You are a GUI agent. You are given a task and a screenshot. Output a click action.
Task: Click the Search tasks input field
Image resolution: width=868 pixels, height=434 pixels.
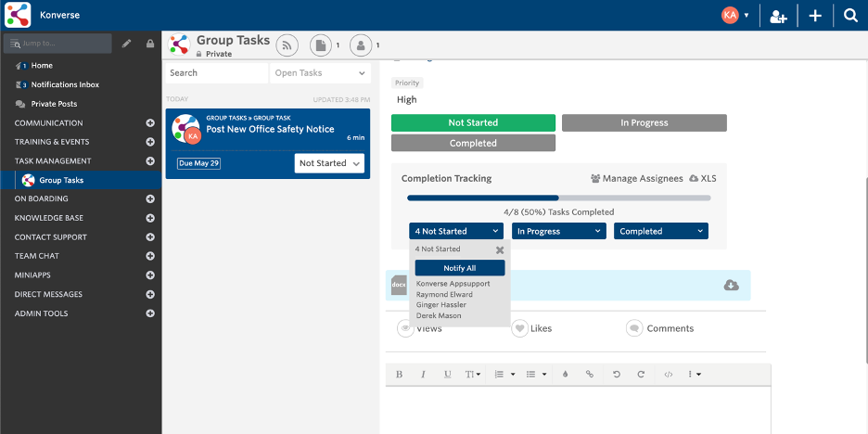coord(216,73)
